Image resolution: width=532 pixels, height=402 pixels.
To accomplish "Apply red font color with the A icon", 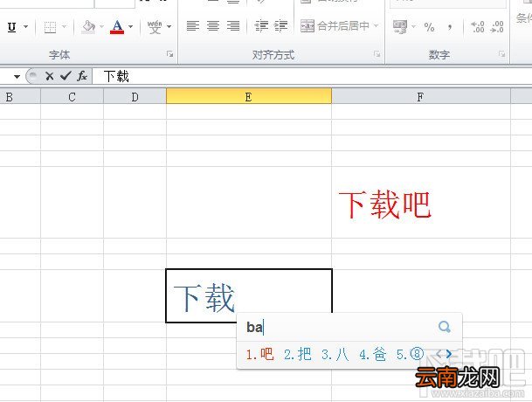I will pyautogui.click(x=117, y=27).
